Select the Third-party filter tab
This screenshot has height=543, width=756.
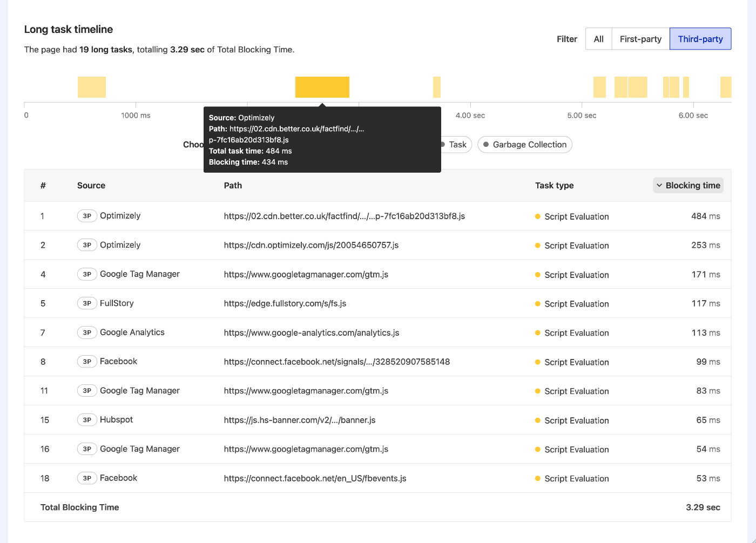click(x=700, y=38)
